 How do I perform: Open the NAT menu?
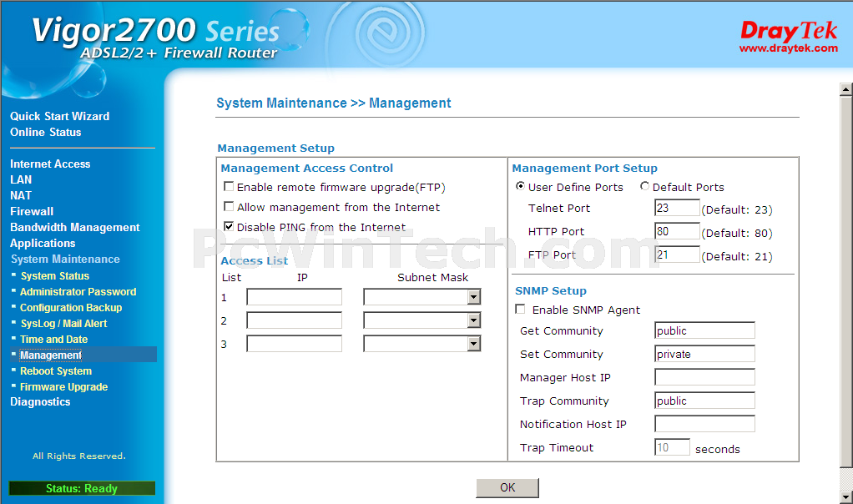[21, 195]
